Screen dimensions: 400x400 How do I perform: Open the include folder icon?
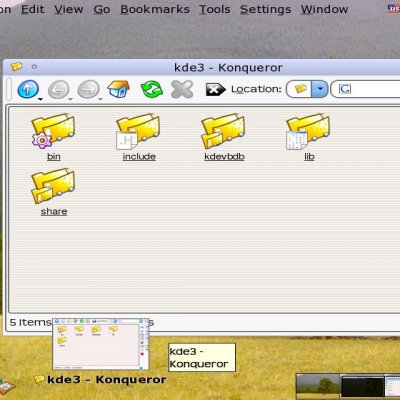(138, 131)
